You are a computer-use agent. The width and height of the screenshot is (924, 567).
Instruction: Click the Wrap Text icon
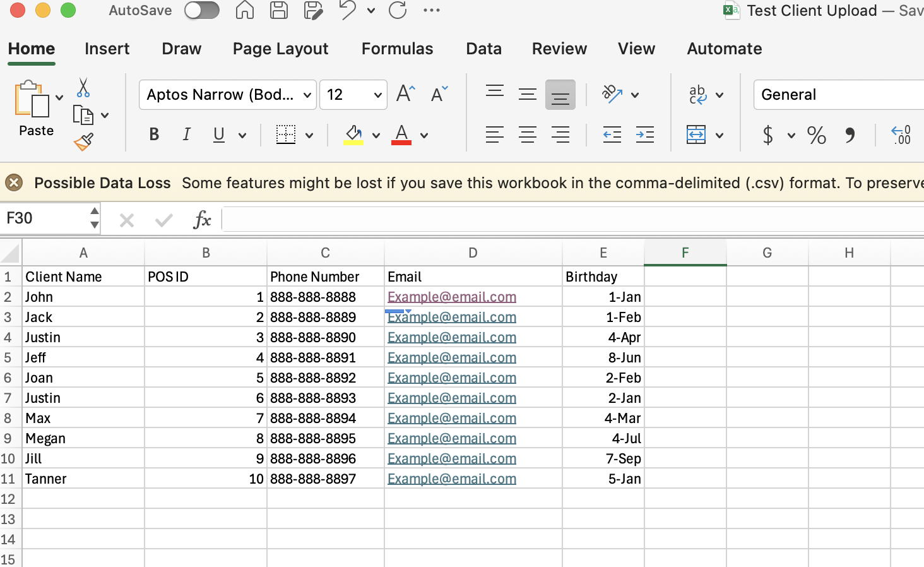pyautogui.click(x=697, y=95)
